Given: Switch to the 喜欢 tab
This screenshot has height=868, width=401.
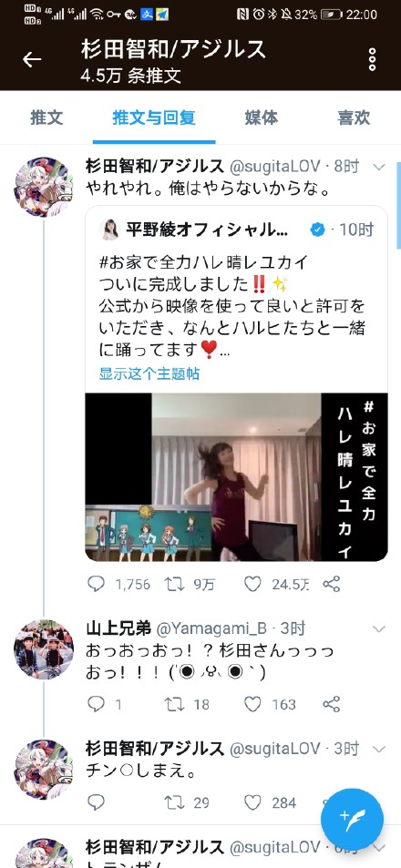Looking at the screenshot, I should (354, 117).
